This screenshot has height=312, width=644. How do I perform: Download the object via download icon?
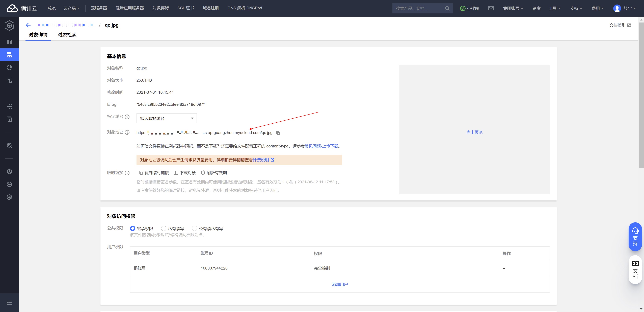point(176,173)
